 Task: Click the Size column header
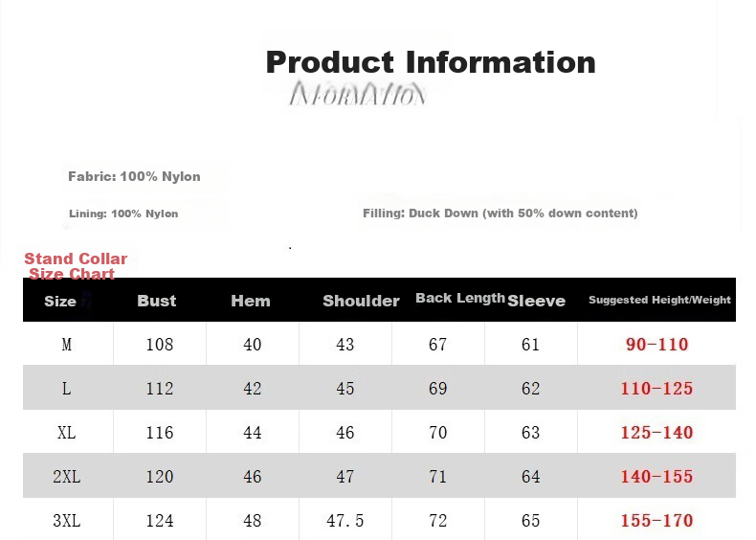tap(60, 302)
